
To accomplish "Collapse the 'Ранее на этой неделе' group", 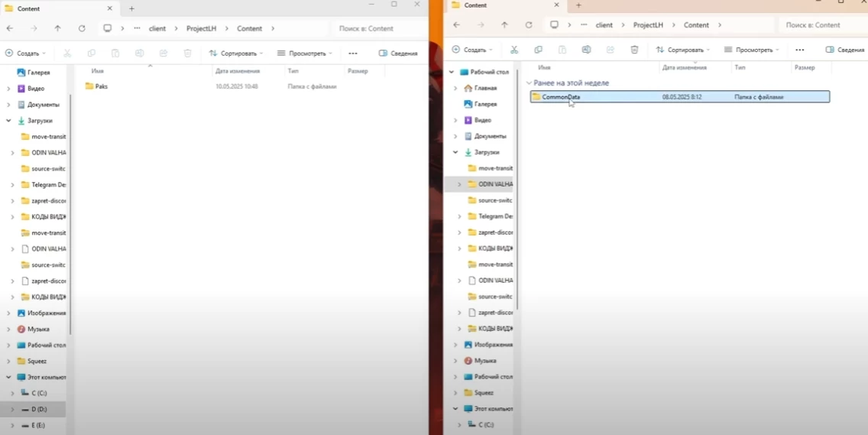I will pyautogui.click(x=530, y=83).
